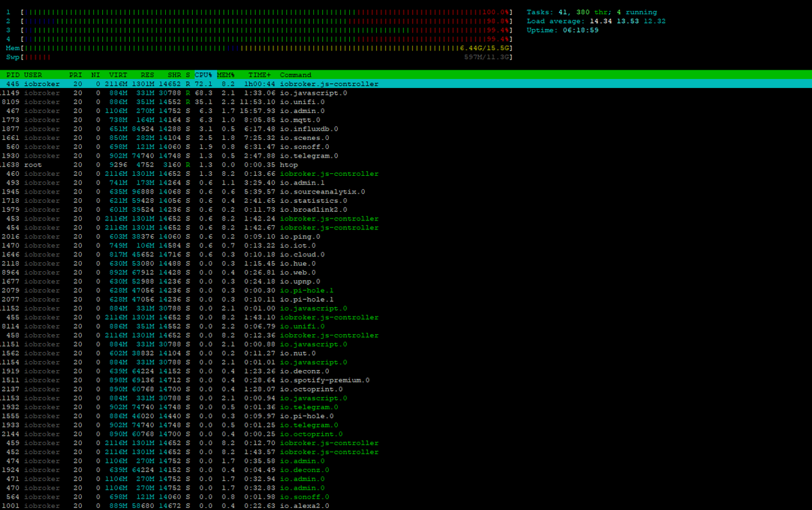Sort by the RES column header
812x510 pixels.
tap(148, 75)
